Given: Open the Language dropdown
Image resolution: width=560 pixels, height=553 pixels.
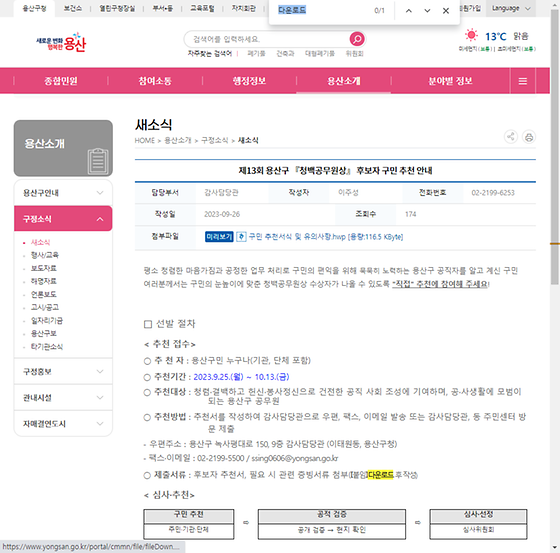Looking at the screenshot, I should 510,8.
